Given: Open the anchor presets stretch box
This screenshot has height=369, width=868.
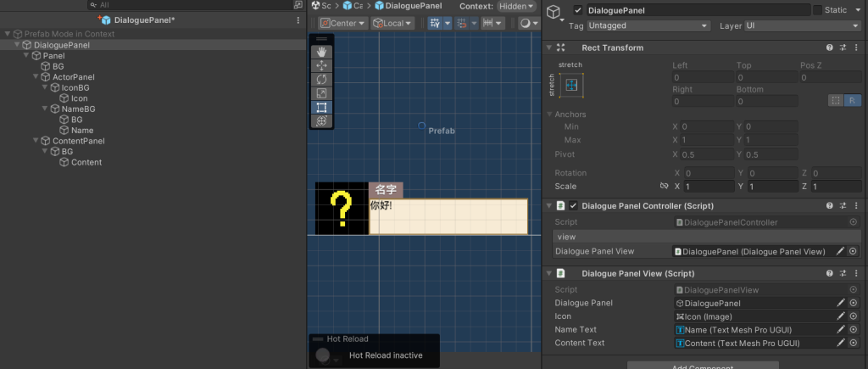Looking at the screenshot, I should pos(572,85).
